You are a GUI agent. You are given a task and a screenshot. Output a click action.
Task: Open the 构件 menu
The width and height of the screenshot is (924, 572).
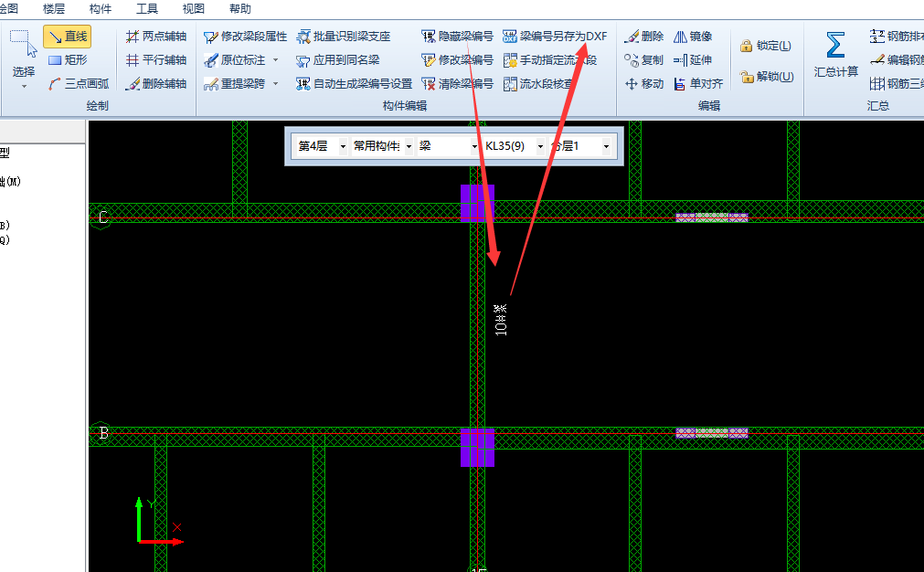click(101, 9)
